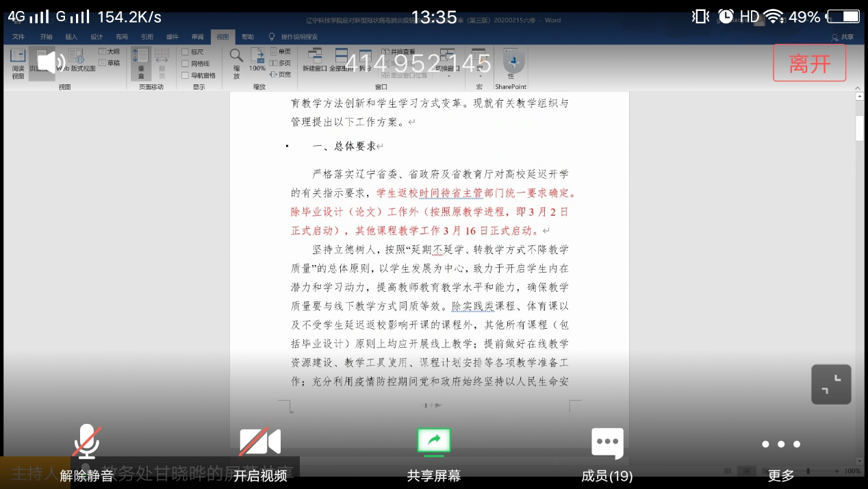Reset zoom with the 100% ribbon button

point(257,61)
